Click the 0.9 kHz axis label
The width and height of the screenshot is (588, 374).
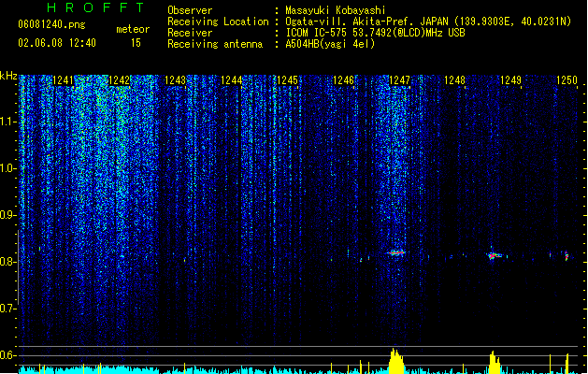7,215
